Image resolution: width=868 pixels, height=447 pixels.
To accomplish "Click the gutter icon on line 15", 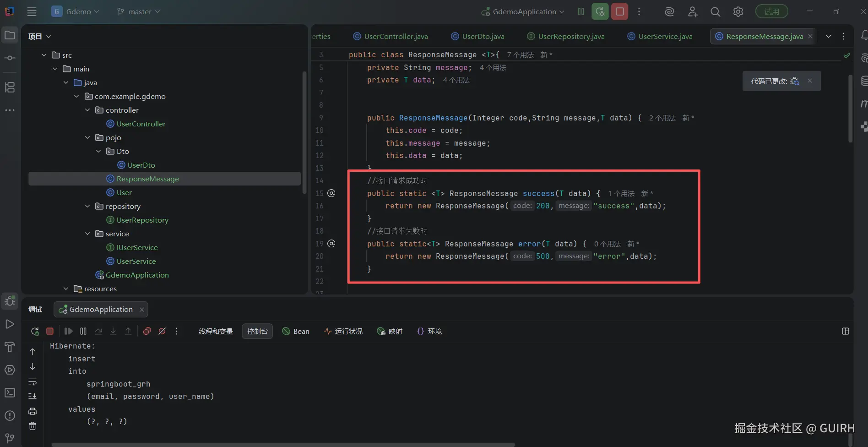I will pyautogui.click(x=331, y=193).
